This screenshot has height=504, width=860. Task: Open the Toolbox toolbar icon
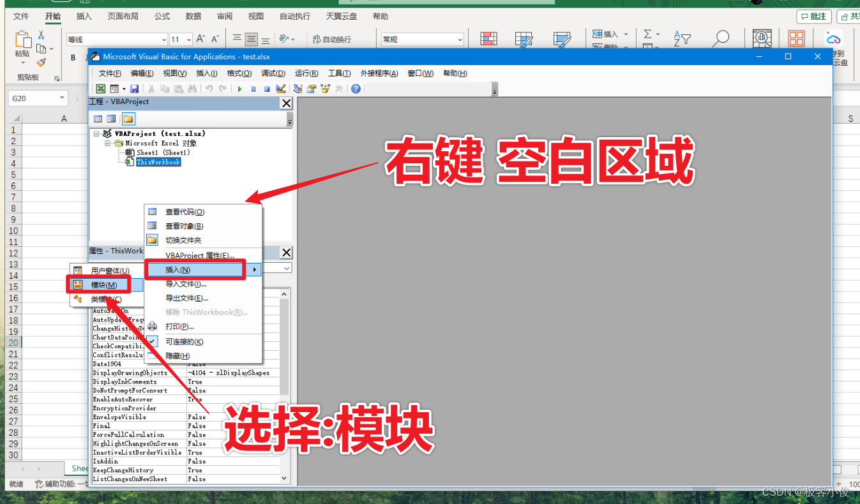(x=339, y=89)
